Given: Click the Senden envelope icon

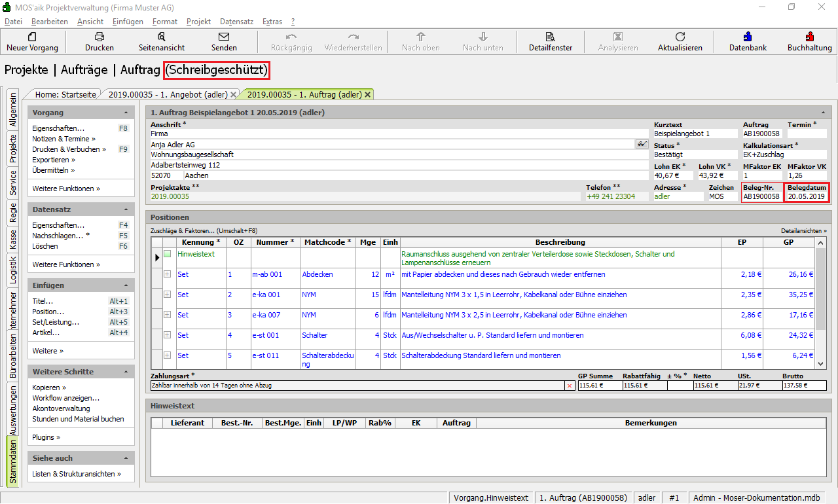Looking at the screenshot, I should coord(224,37).
